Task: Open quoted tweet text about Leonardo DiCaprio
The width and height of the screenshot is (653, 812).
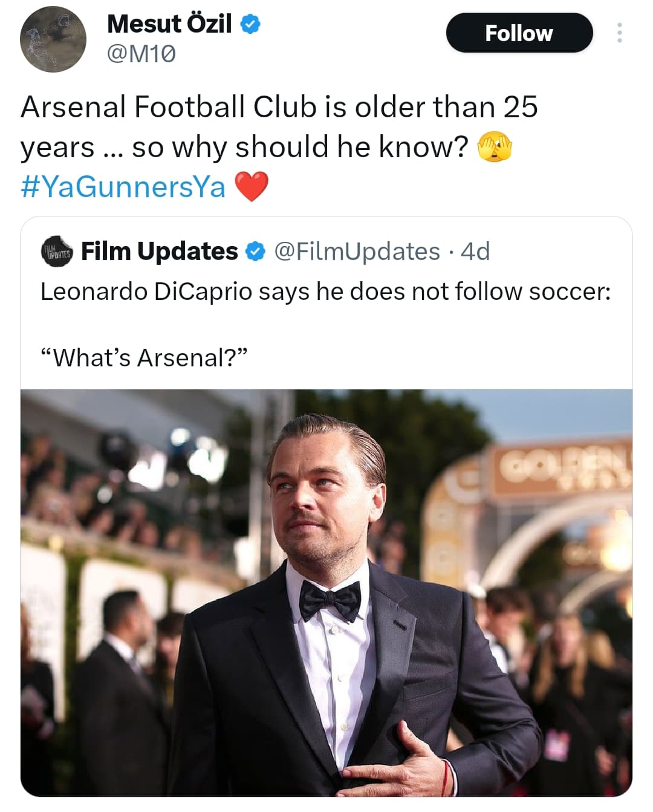Action: [x=325, y=291]
